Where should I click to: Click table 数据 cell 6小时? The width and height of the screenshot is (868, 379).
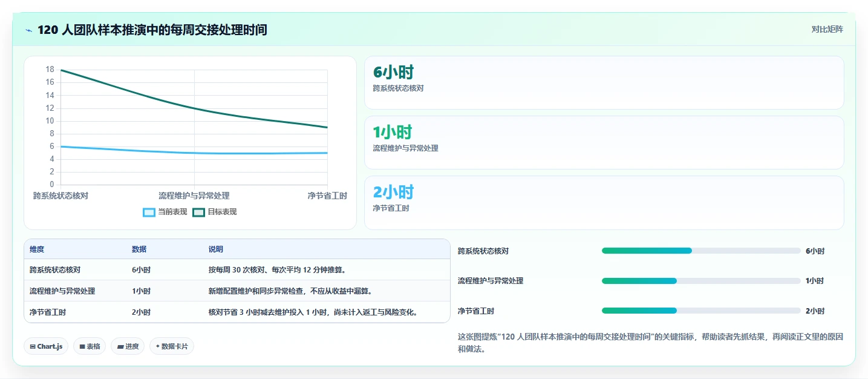142,270
